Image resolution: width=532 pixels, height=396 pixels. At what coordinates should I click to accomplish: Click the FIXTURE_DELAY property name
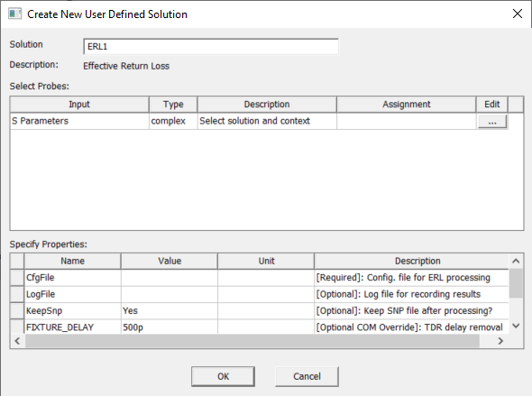[73, 327]
